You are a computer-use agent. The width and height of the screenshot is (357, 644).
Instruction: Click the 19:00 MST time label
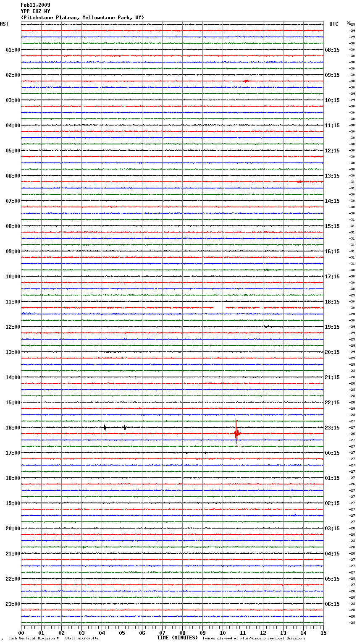tap(13, 503)
